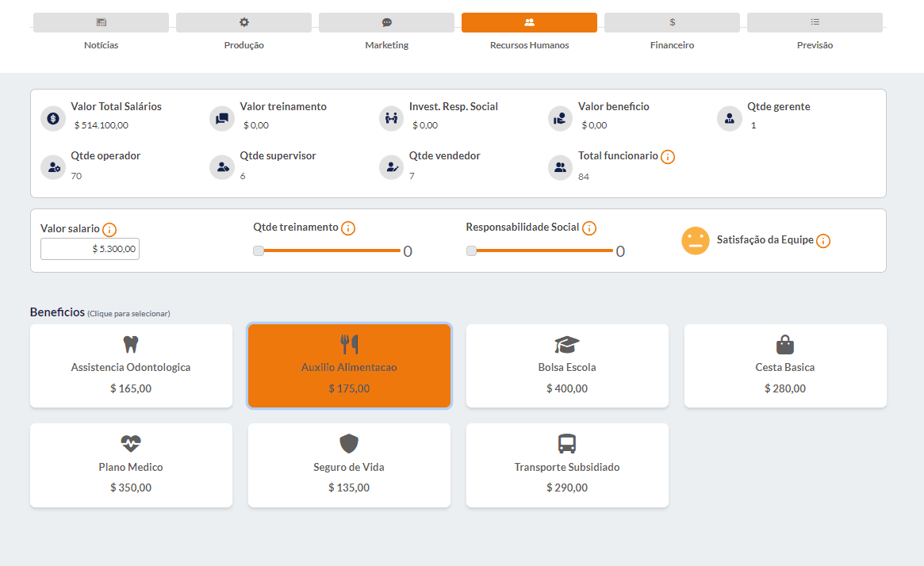Click info icon next to Satisfação da Equipe
The width and height of the screenshot is (924, 566).
823,241
